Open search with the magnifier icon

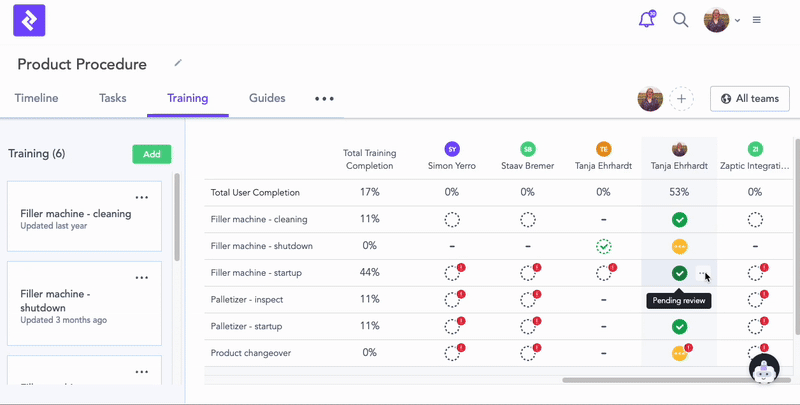pyautogui.click(x=680, y=20)
